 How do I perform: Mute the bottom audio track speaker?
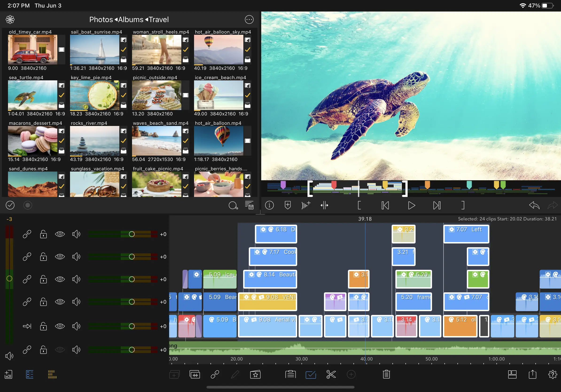click(x=76, y=349)
